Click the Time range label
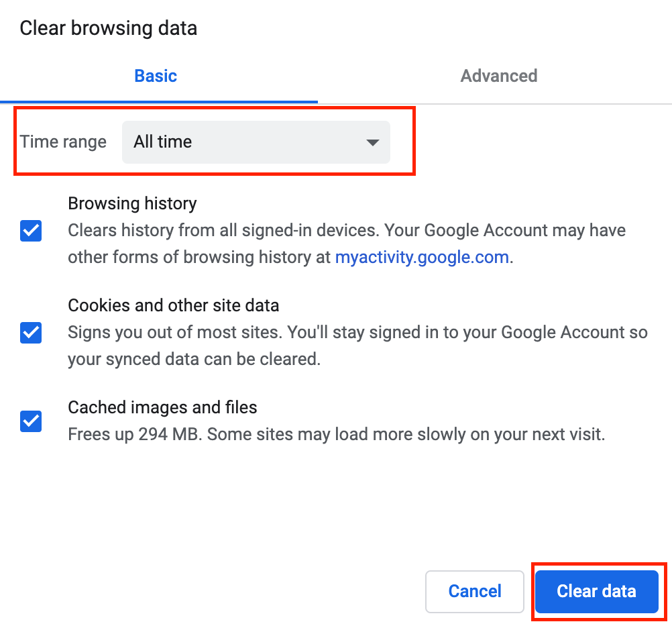This screenshot has height=628, width=672. tap(63, 142)
